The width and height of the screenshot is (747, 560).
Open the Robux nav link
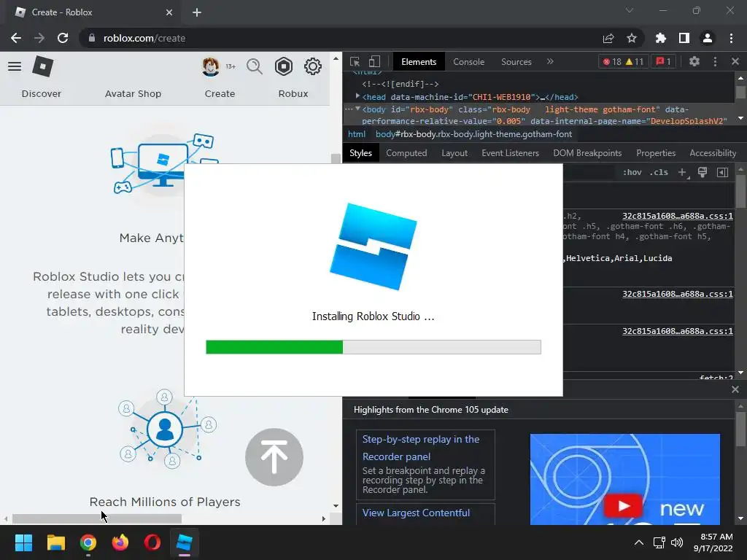click(x=293, y=94)
